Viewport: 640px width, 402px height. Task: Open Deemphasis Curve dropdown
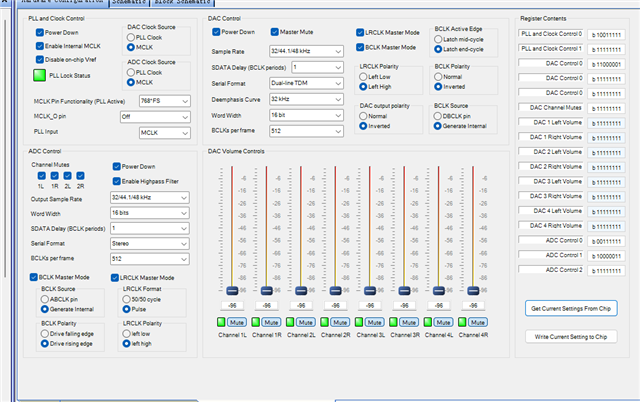pos(306,99)
